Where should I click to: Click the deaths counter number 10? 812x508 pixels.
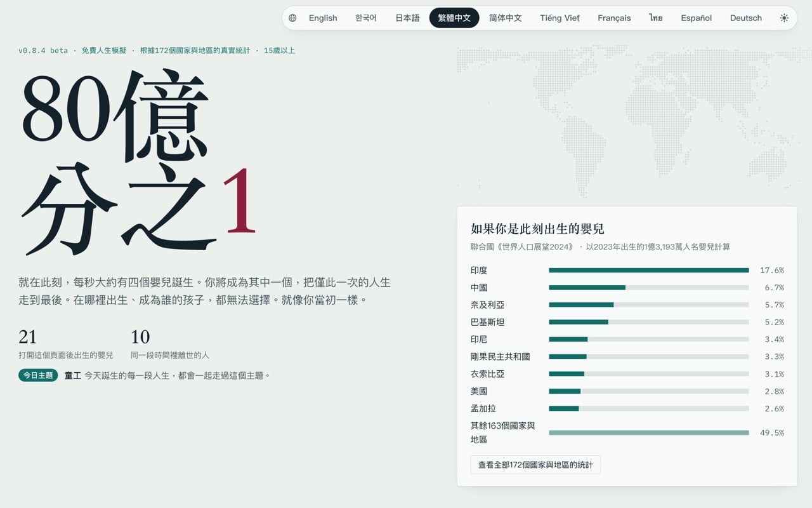pyautogui.click(x=140, y=337)
